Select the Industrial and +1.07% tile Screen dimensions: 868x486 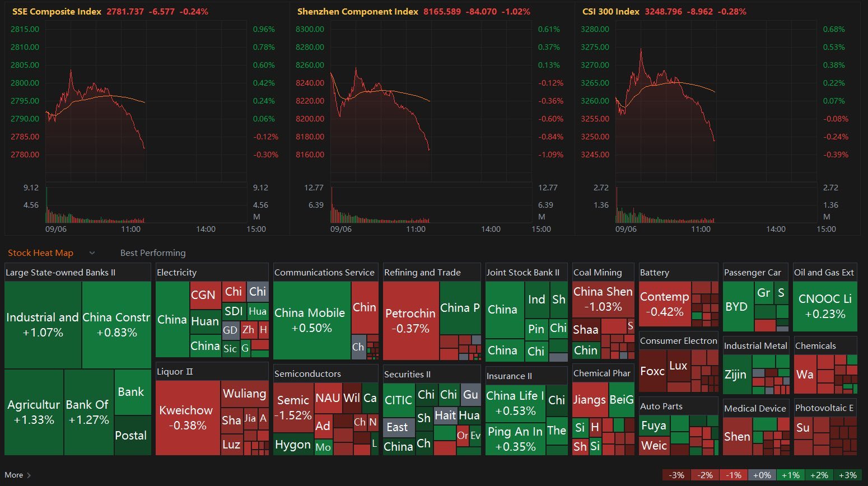point(43,325)
